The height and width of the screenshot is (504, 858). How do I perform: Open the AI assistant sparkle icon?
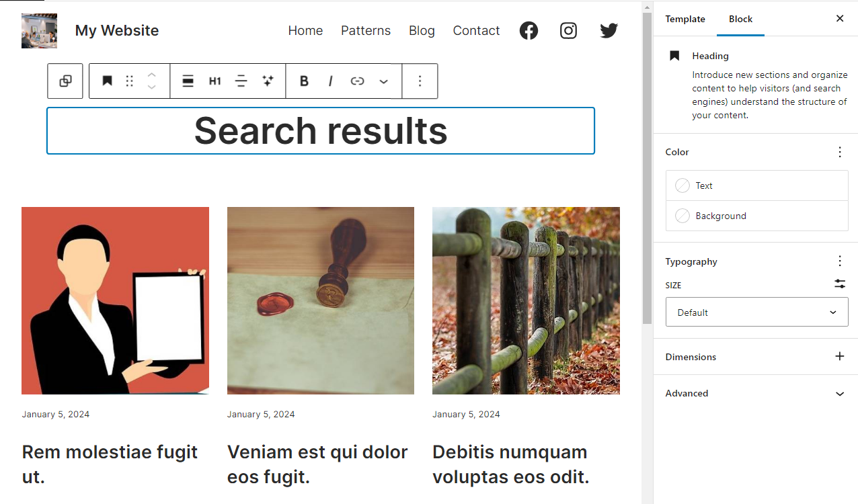pyautogui.click(x=268, y=81)
